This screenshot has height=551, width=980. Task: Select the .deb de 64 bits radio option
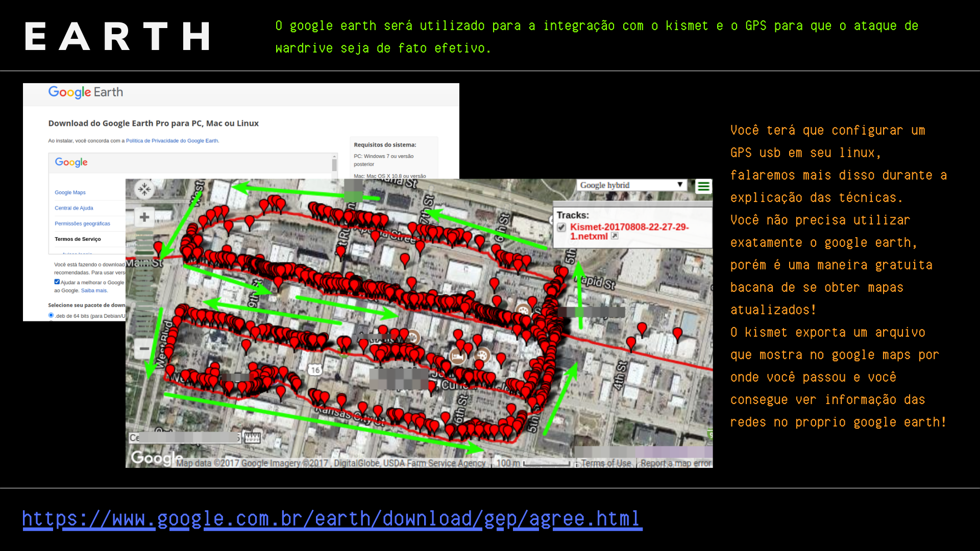click(x=51, y=315)
